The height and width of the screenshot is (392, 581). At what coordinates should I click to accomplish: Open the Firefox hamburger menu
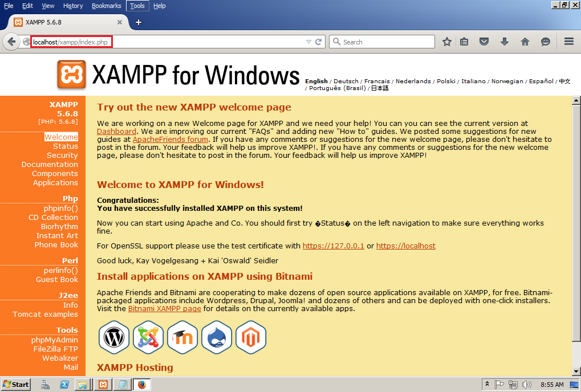click(x=568, y=42)
